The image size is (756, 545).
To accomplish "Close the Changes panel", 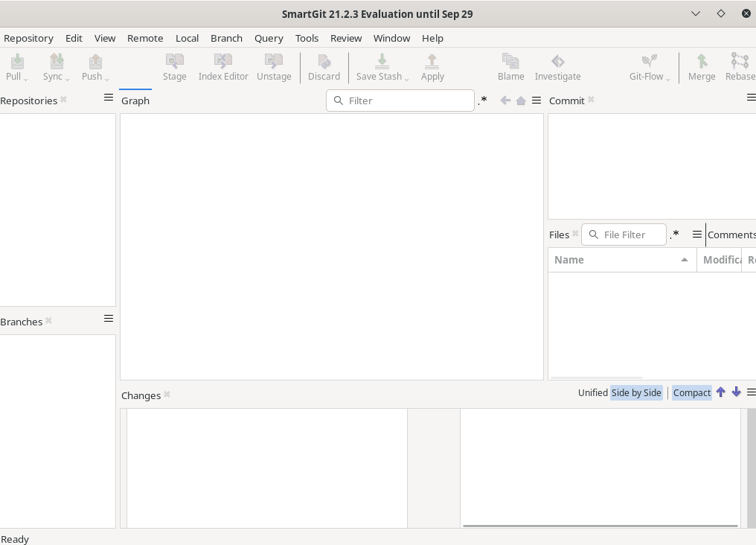I will [167, 395].
